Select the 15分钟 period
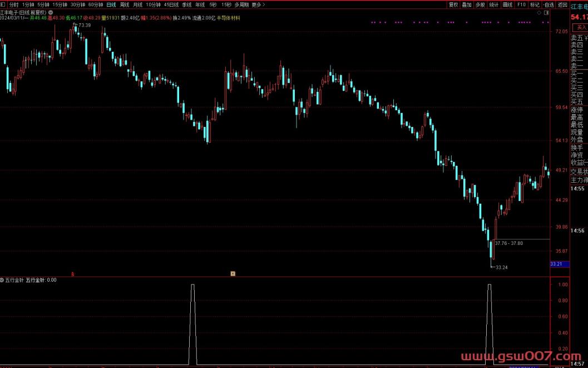The image size is (588, 368). [60, 4]
